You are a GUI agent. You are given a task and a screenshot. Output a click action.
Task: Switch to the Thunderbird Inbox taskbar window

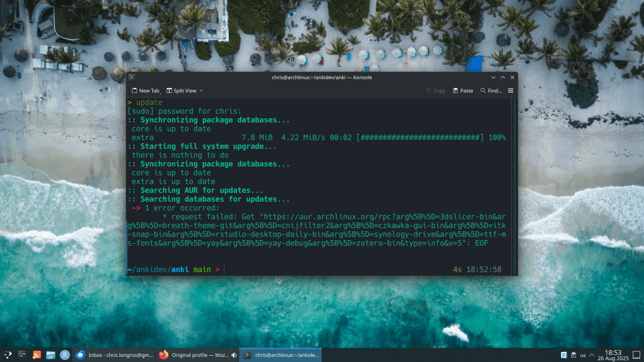[x=113, y=355]
